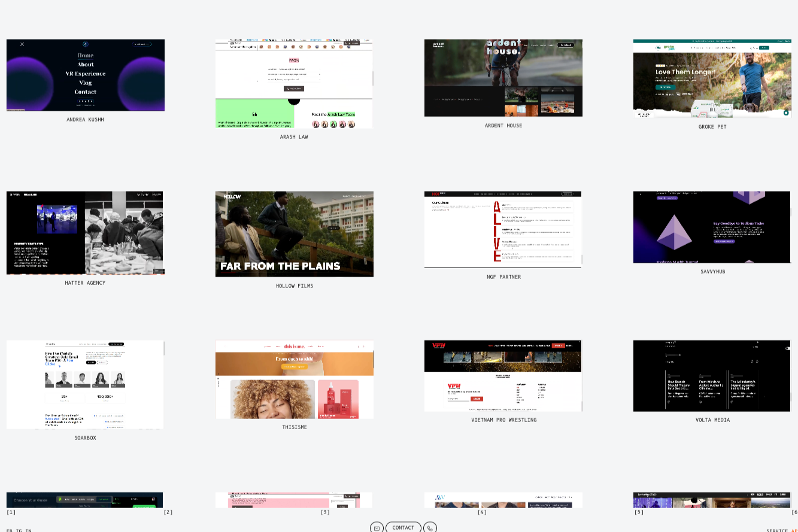Go to page [5]
The width and height of the screenshot is (798, 532).
[639, 512]
